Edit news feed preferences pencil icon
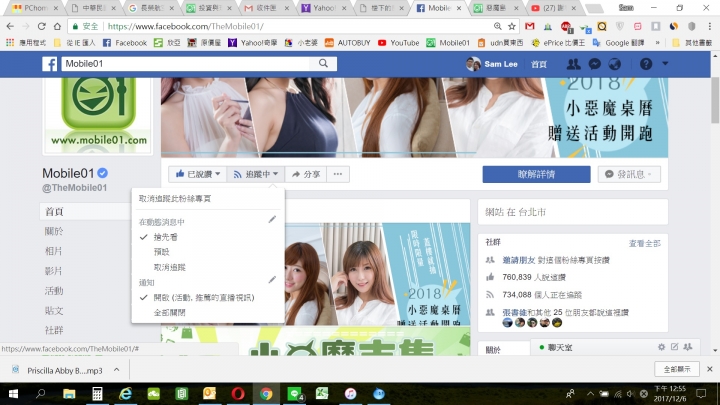Screen dimensions: 720x405 click(272, 219)
